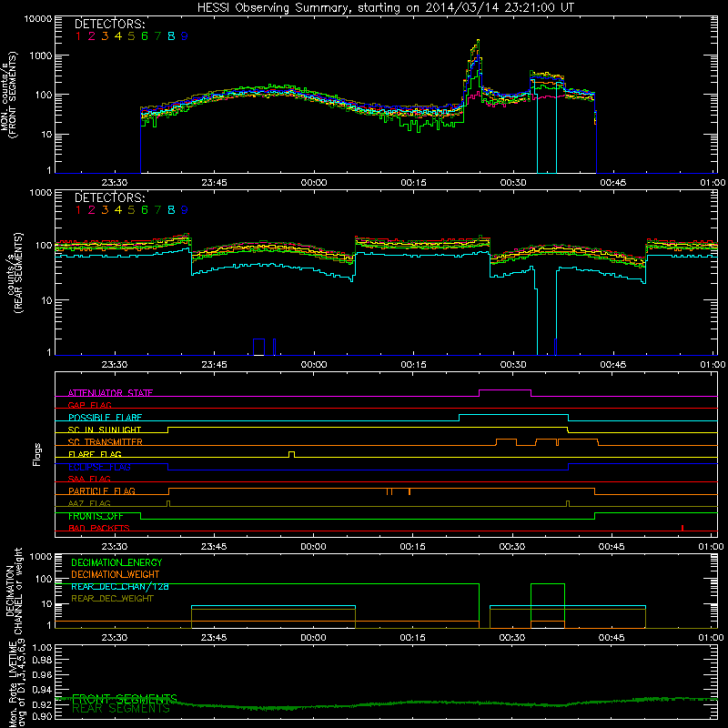Click yellow detector 4 in front segments legend

tap(118, 36)
